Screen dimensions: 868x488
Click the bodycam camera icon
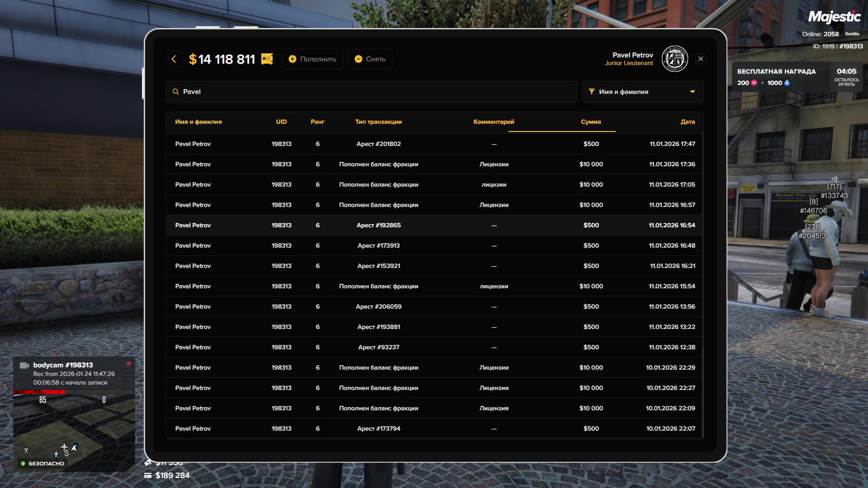24,365
